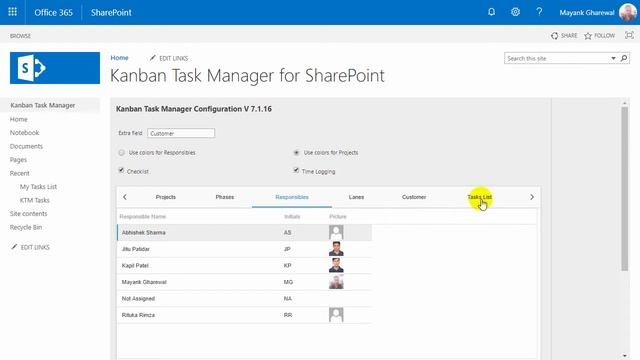Screen dimensions: 640x360
Task: Click the Extra field Customer input
Action: (181, 133)
